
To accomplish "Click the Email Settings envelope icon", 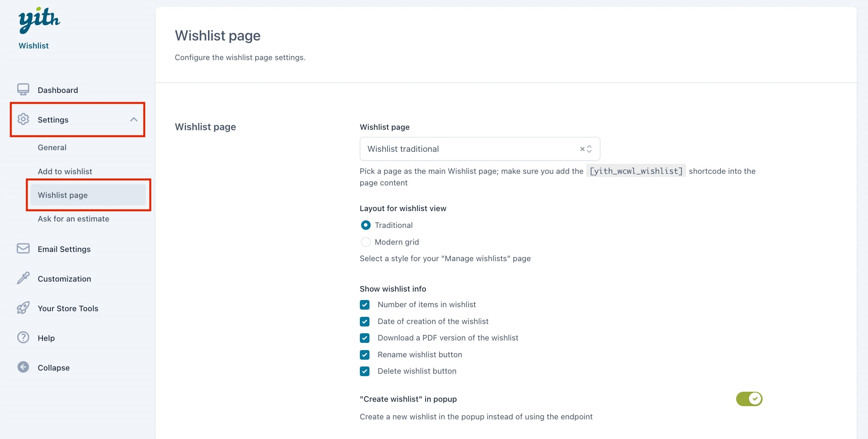I will pos(23,249).
